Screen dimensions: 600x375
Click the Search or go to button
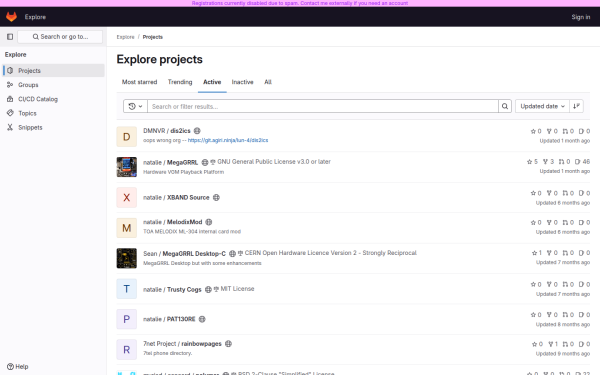(x=60, y=37)
